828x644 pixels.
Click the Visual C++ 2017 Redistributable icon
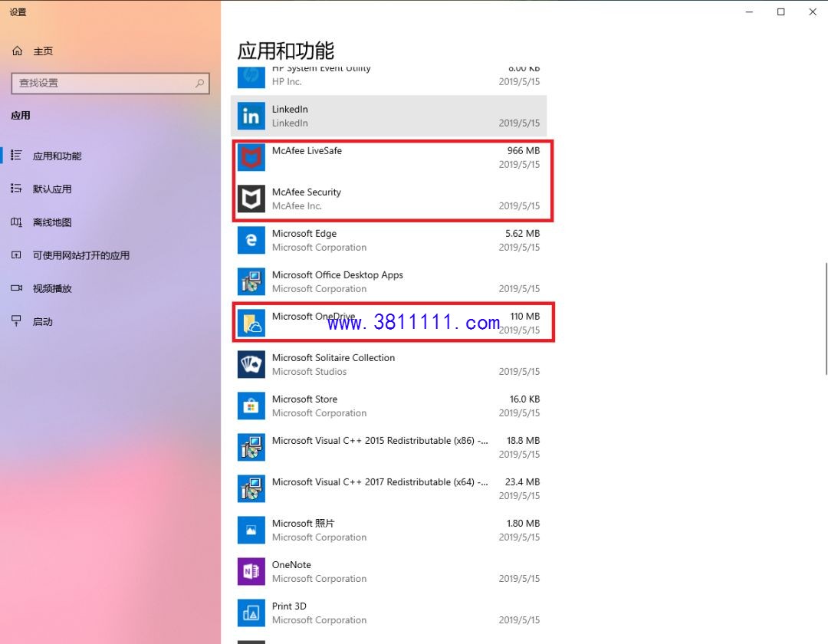251,489
